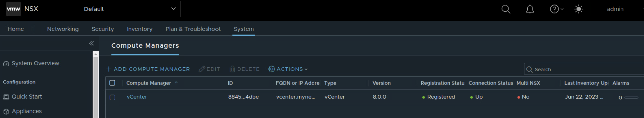Sort by Compute Manager column arrow
The width and height of the screenshot is (644, 118).
click(176, 83)
